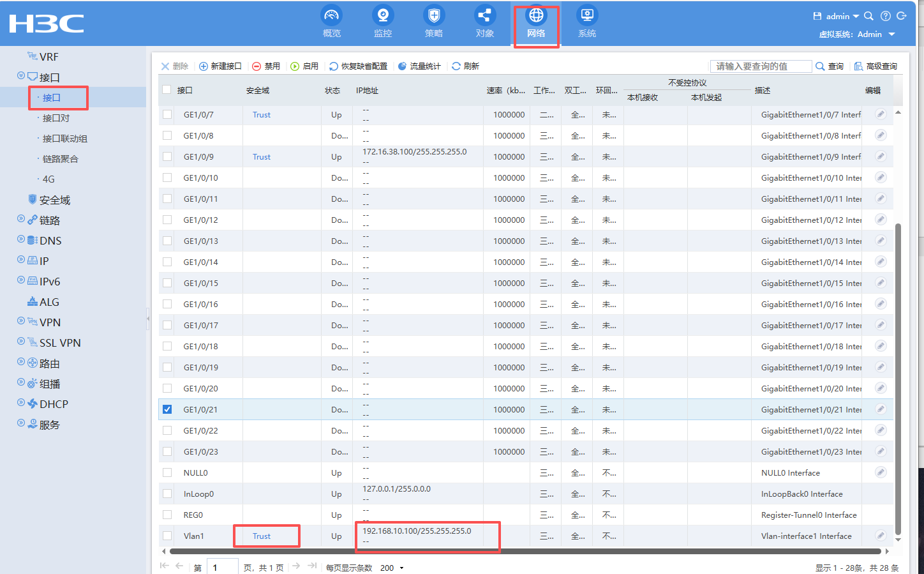The width and height of the screenshot is (924, 574).
Task: Go to the first page arrow icon
Action: pyautogui.click(x=165, y=566)
